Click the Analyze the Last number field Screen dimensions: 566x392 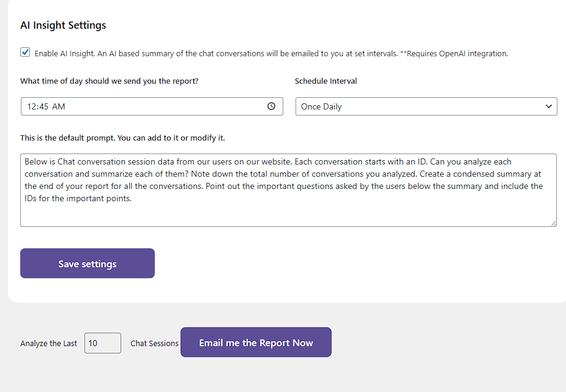[x=102, y=343]
